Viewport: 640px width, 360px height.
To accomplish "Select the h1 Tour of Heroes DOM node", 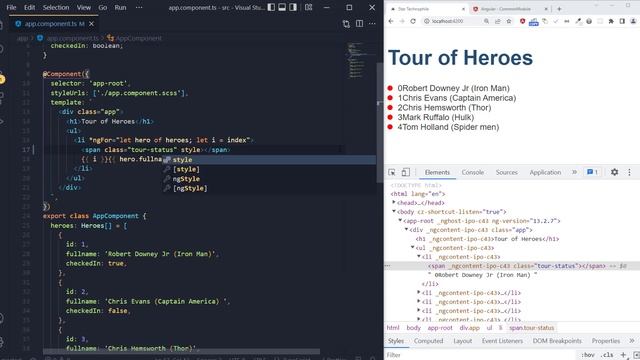I will pos(487,239).
